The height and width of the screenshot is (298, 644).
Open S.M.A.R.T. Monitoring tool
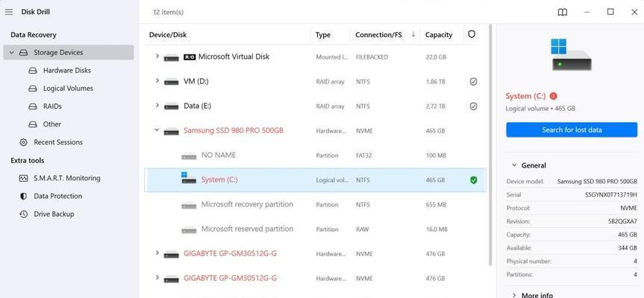point(67,178)
